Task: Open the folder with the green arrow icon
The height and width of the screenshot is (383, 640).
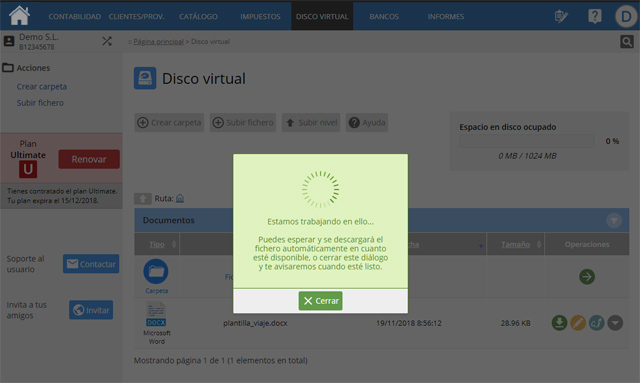Action: (x=587, y=276)
